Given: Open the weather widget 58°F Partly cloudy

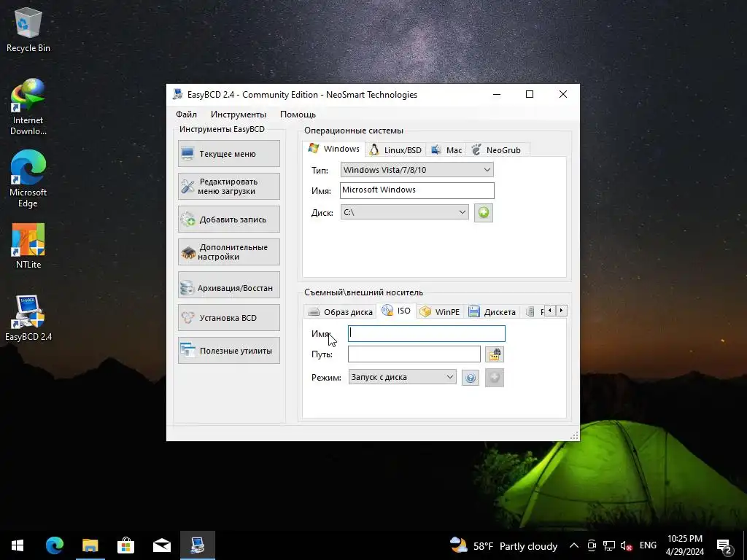Looking at the screenshot, I should [x=503, y=545].
